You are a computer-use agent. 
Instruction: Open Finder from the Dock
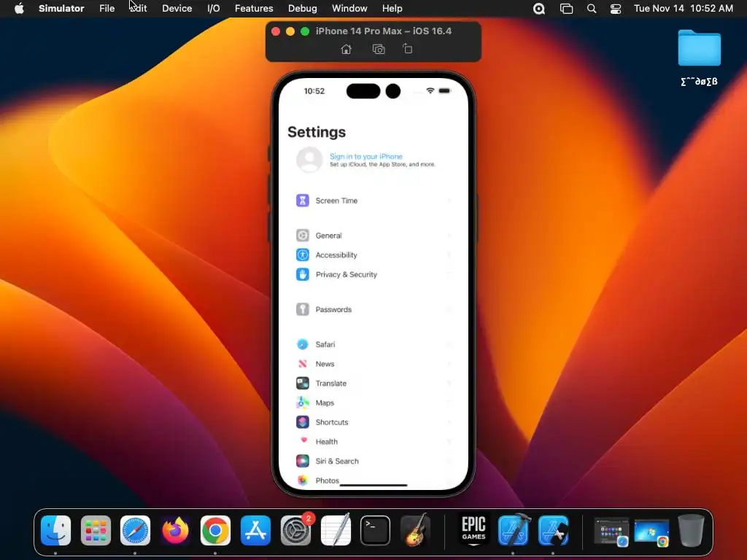55,530
